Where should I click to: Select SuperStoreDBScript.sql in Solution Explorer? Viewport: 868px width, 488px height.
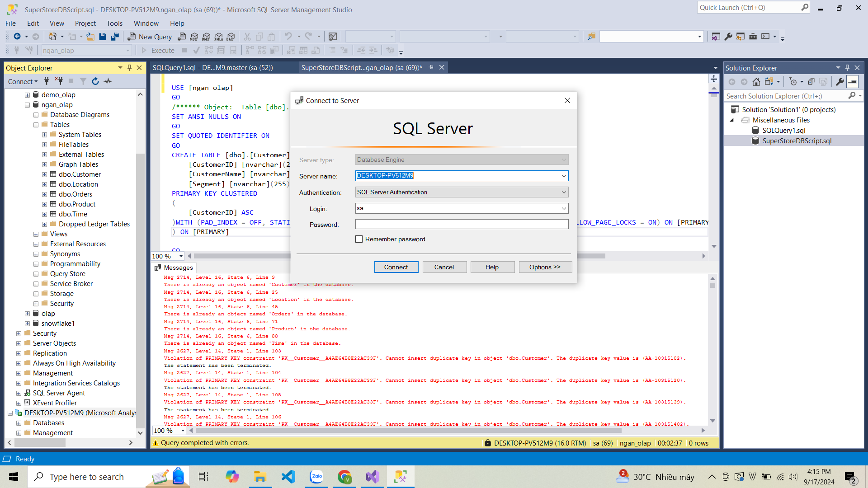pos(797,141)
